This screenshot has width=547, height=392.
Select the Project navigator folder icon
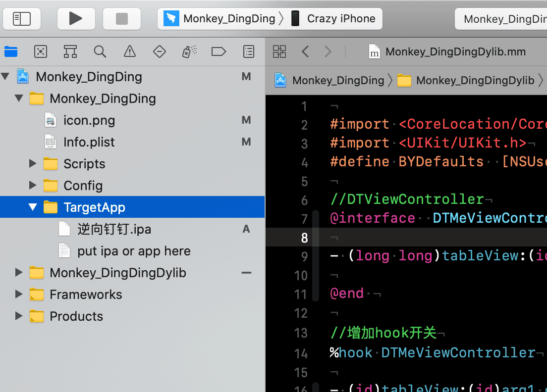(11, 51)
